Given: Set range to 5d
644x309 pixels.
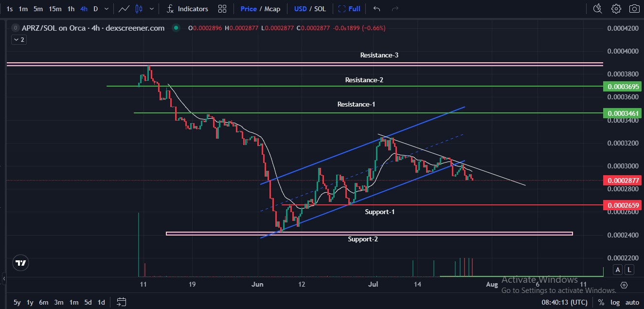Looking at the screenshot, I should (x=88, y=302).
